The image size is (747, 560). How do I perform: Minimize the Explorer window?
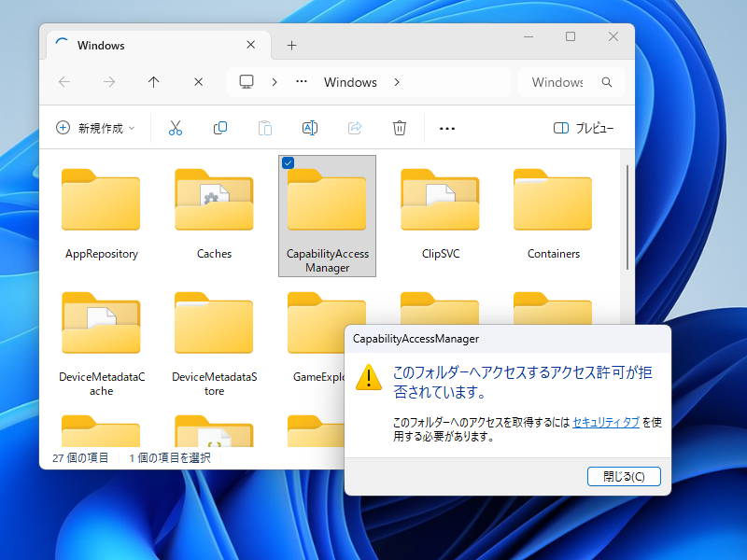[x=529, y=36]
